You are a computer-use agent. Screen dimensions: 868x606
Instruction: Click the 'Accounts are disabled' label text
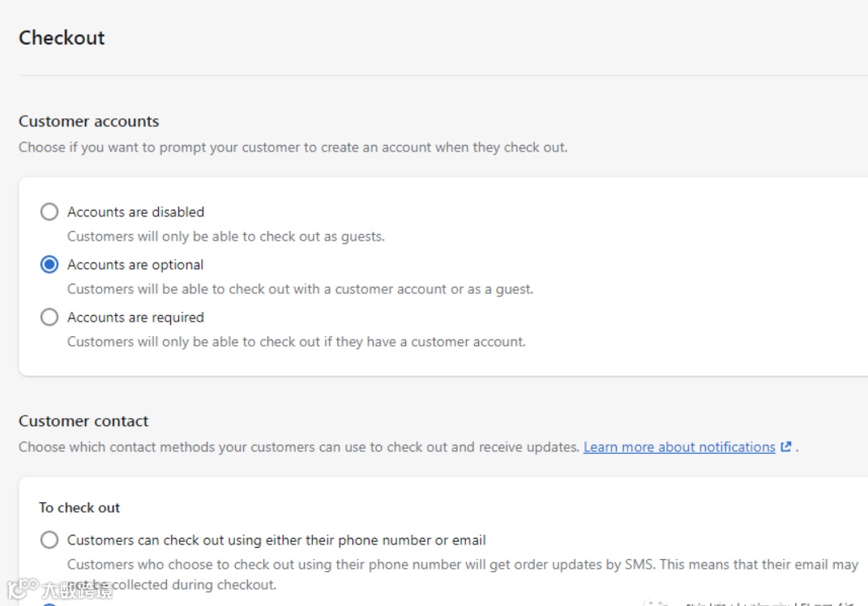tap(135, 212)
